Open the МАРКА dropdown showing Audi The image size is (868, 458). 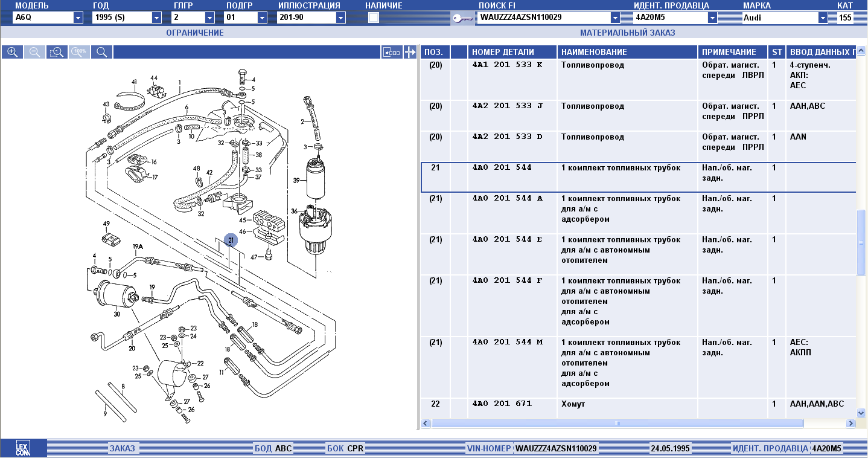(x=823, y=18)
